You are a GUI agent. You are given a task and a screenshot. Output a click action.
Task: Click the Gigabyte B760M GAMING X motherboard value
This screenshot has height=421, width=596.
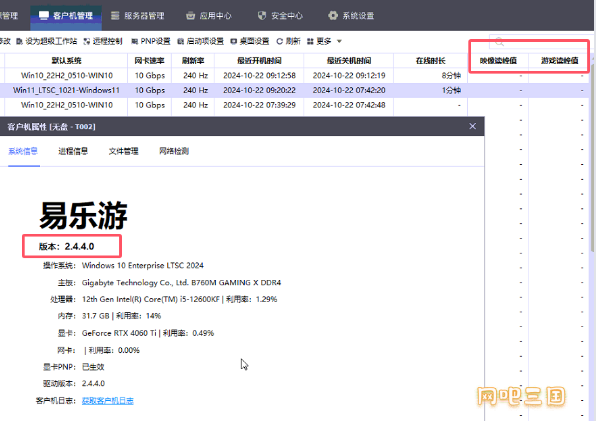click(181, 282)
